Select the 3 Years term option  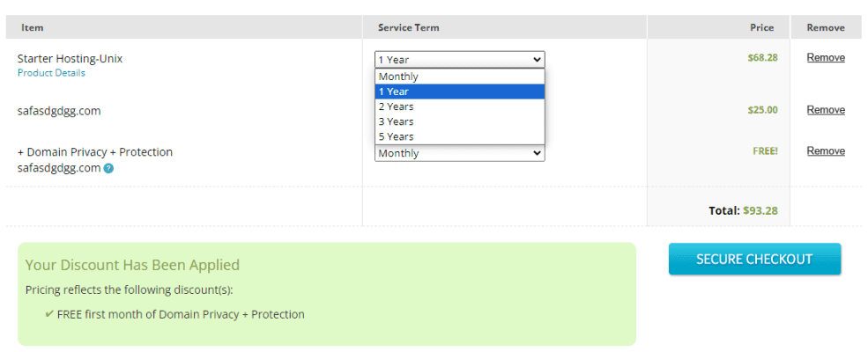coord(459,121)
